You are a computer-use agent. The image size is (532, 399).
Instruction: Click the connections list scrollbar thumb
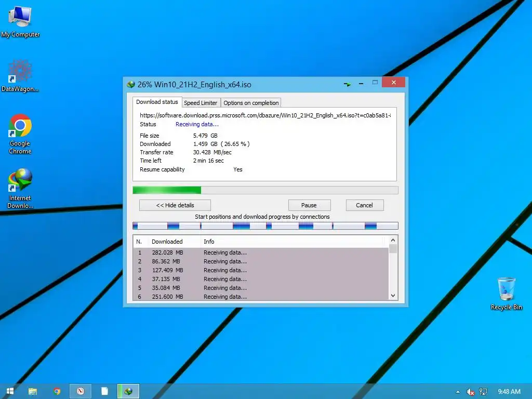click(x=393, y=249)
